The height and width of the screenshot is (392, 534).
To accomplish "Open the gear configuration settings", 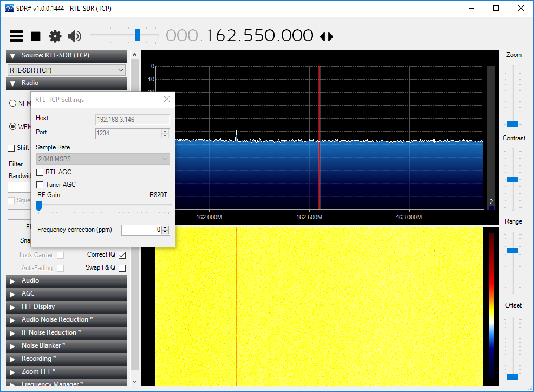I will point(55,36).
